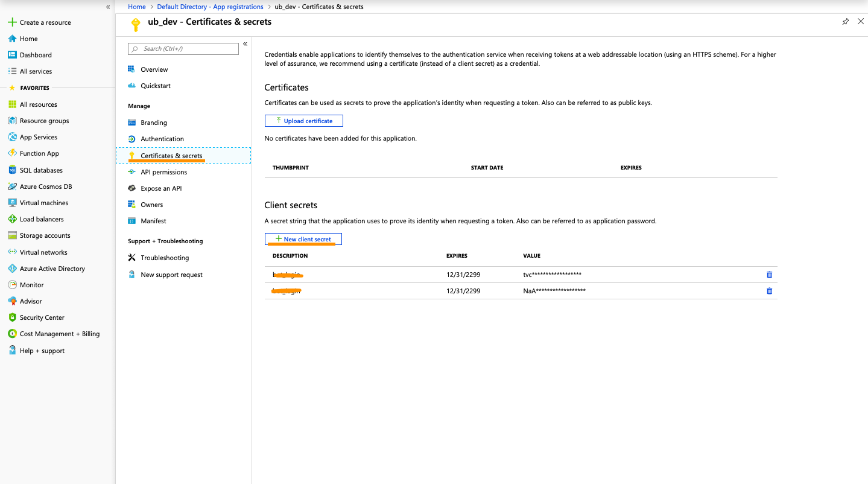Screen dimensions: 868x484
Task: Open Azure Active Directory from favorites
Action: coord(52,269)
